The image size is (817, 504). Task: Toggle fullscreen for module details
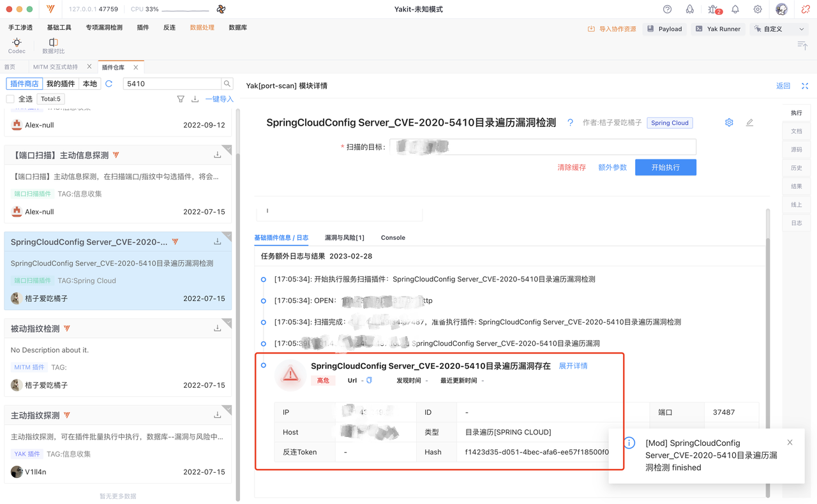(805, 85)
